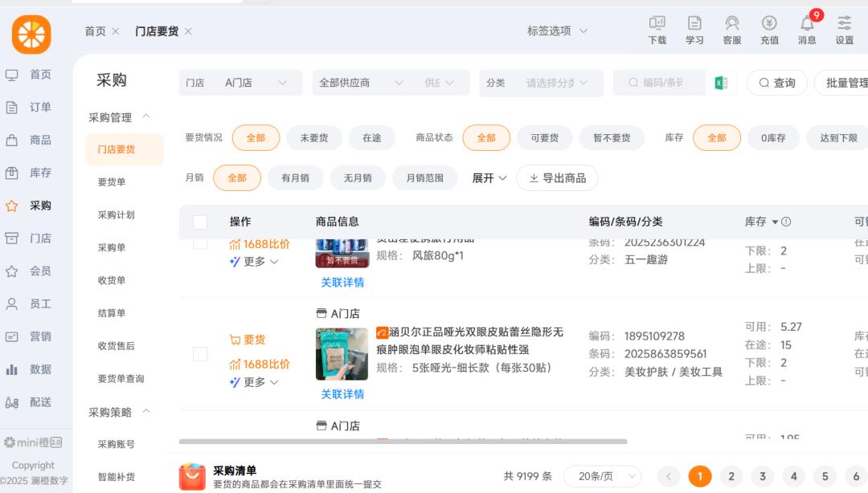Viewport: 868px width, 493px height.
Task: Select the 月销范围 filter
Action: tap(424, 178)
